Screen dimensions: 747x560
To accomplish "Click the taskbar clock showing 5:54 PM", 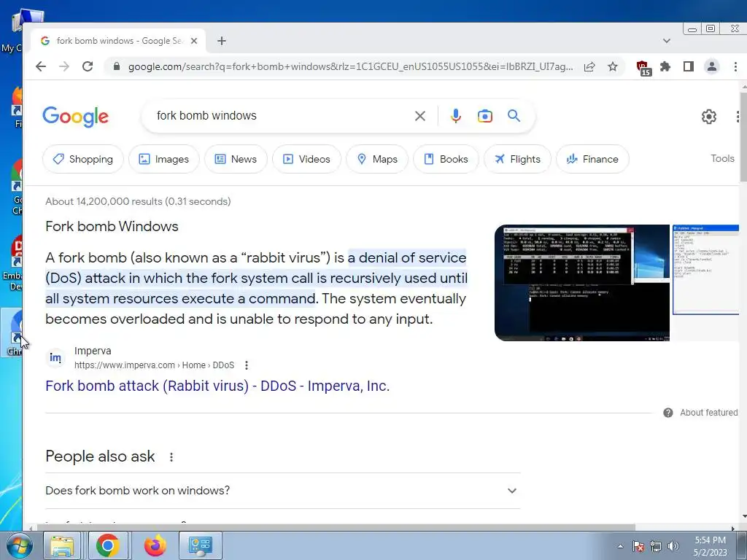I will coord(710,546).
